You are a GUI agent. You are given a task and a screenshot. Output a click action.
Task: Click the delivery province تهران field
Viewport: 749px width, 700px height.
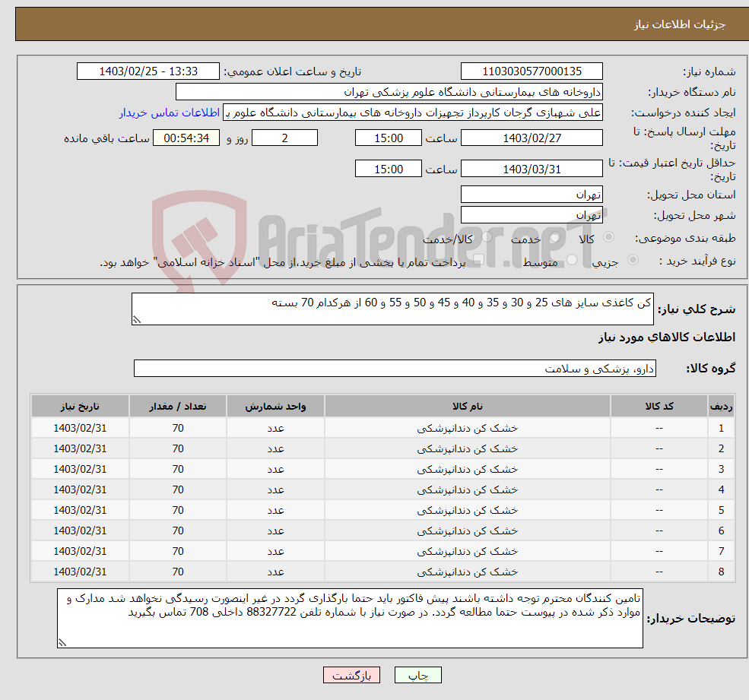tap(532, 195)
